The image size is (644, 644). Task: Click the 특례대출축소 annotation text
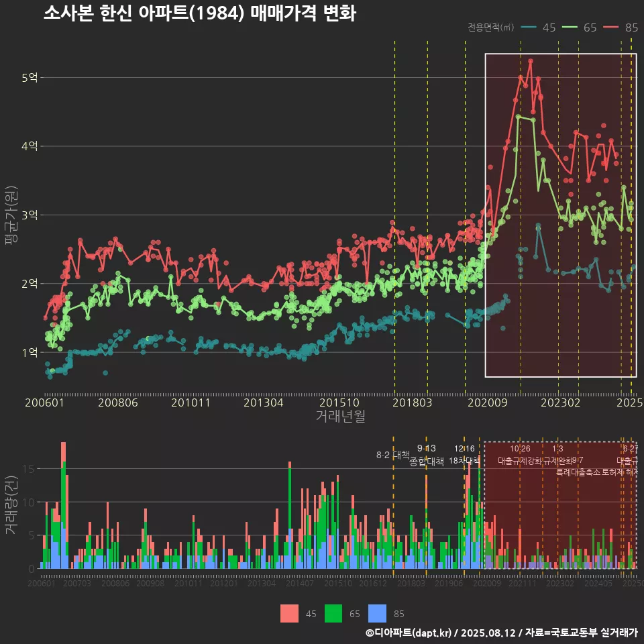coord(578,472)
